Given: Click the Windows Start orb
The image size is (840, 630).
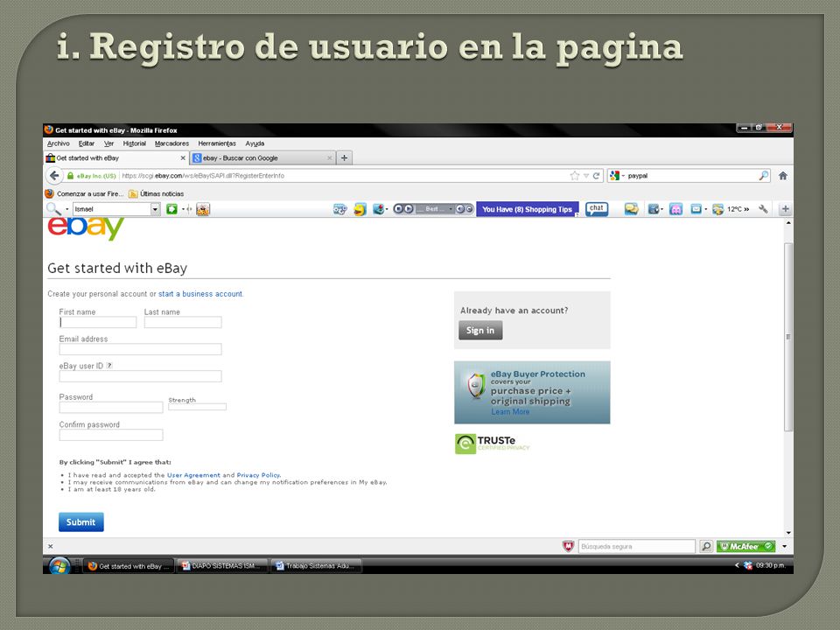Looking at the screenshot, I should coord(59,565).
